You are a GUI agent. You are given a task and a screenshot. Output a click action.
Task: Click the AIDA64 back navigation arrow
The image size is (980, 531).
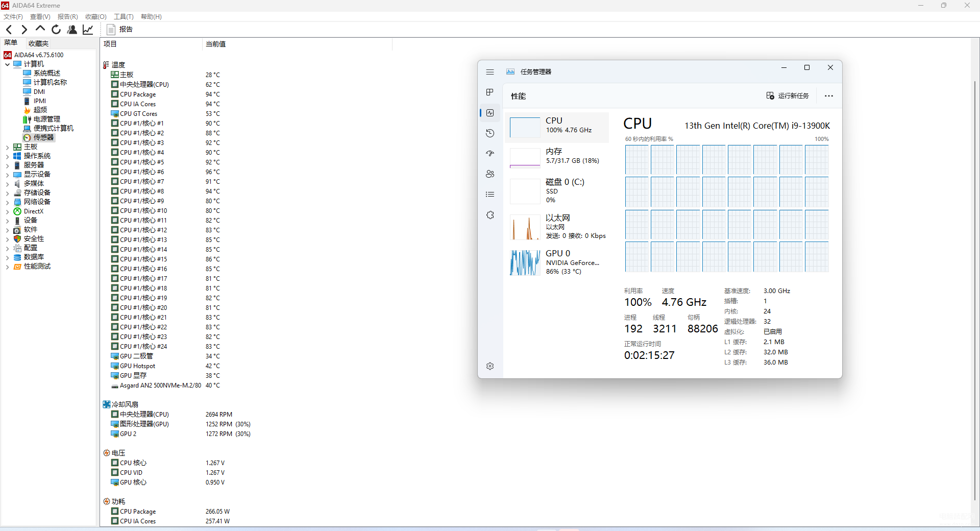point(9,30)
